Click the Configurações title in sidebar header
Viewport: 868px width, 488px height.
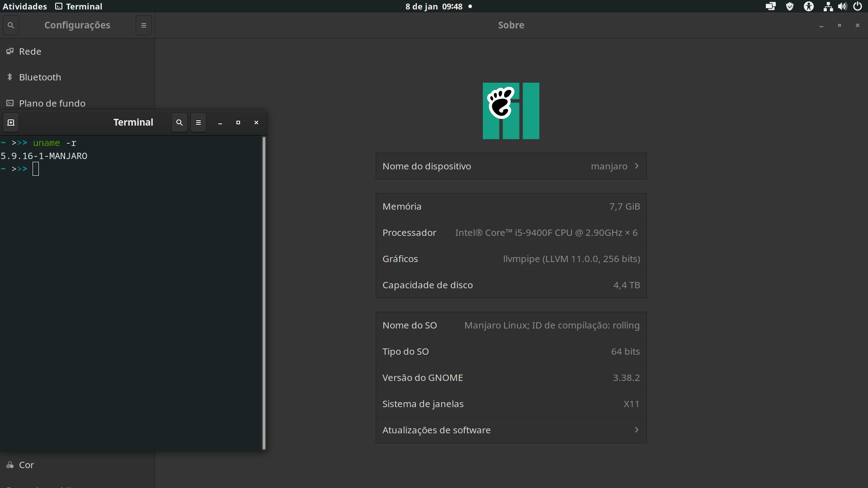(x=77, y=25)
